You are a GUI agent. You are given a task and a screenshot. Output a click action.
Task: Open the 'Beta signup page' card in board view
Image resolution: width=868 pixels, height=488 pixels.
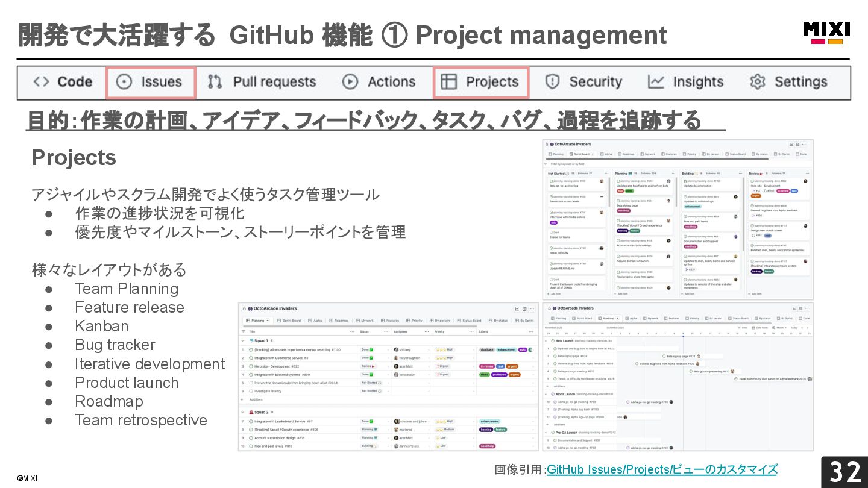point(644,206)
